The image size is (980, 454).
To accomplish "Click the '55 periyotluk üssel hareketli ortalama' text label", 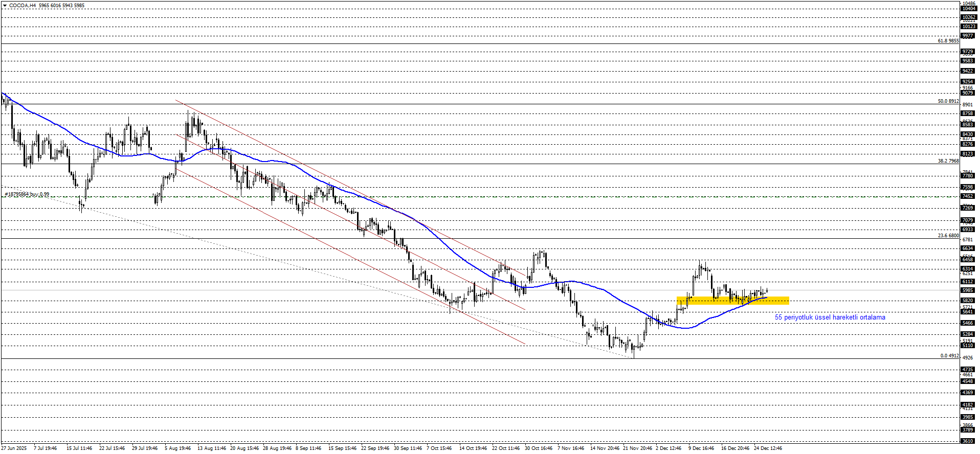I will [830, 317].
